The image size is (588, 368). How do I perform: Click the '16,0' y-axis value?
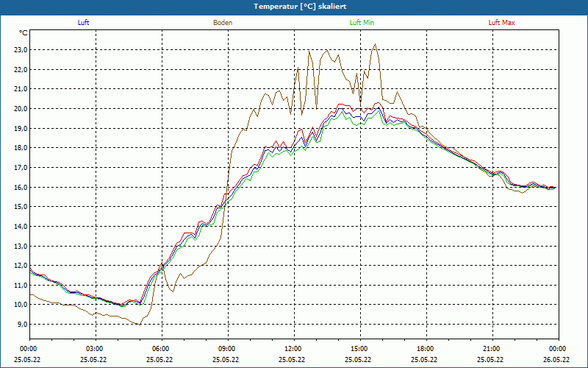(21, 187)
